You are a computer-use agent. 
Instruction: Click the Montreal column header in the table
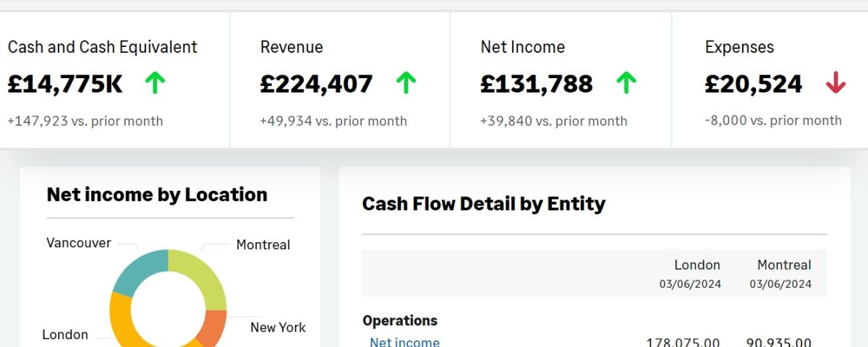[784, 265]
